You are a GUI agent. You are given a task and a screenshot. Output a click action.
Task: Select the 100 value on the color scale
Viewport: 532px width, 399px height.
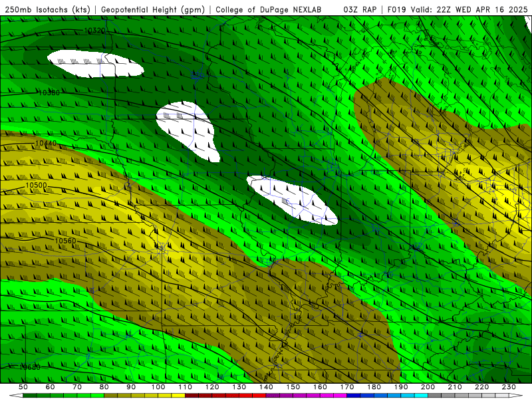click(158, 387)
